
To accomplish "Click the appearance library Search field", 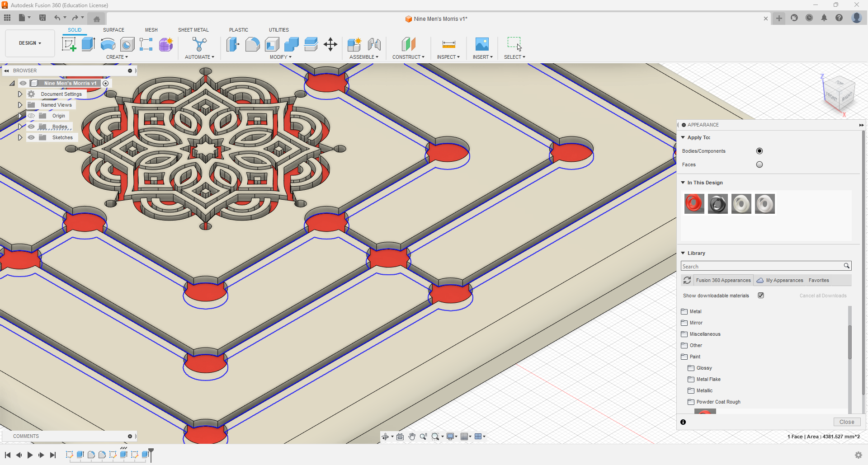I will tap(764, 266).
